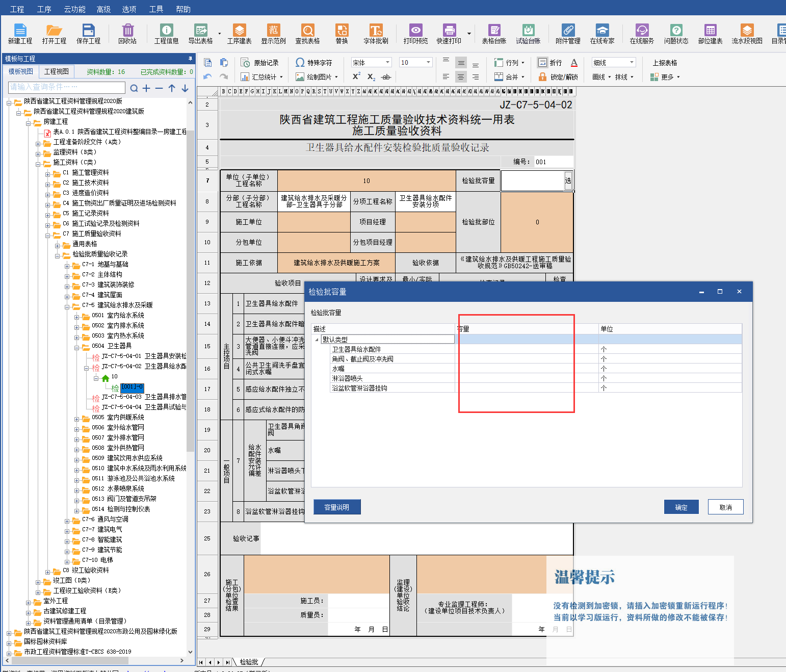Open the 回收站 recycle bin
This screenshot has height=672, width=786.
click(127, 34)
